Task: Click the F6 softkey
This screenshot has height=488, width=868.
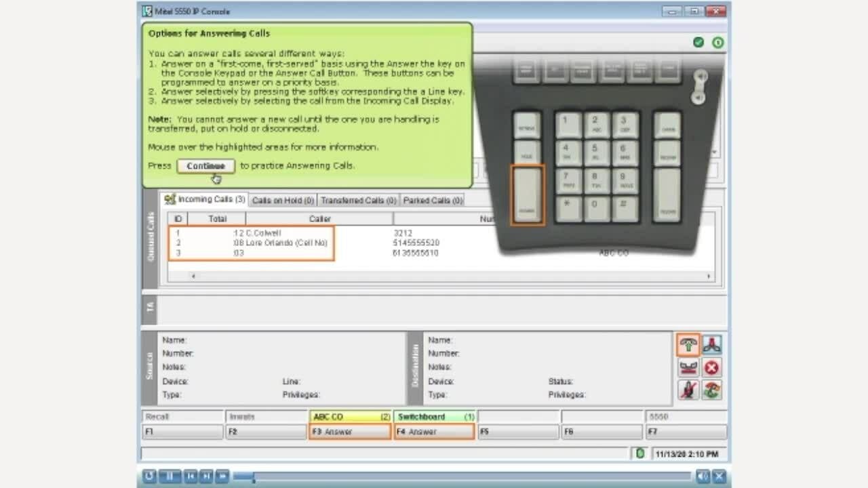Action: click(602, 432)
